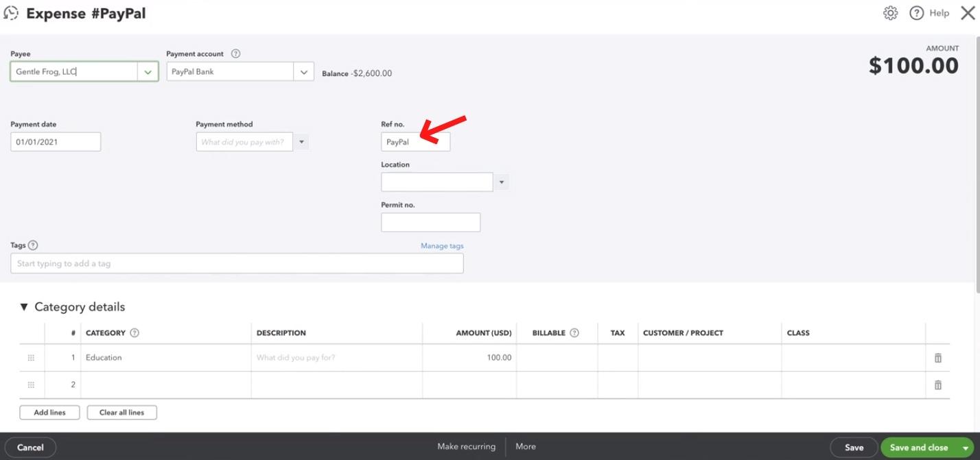
Task: Open Save and close options arrow
Action: (x=965, y=448)
